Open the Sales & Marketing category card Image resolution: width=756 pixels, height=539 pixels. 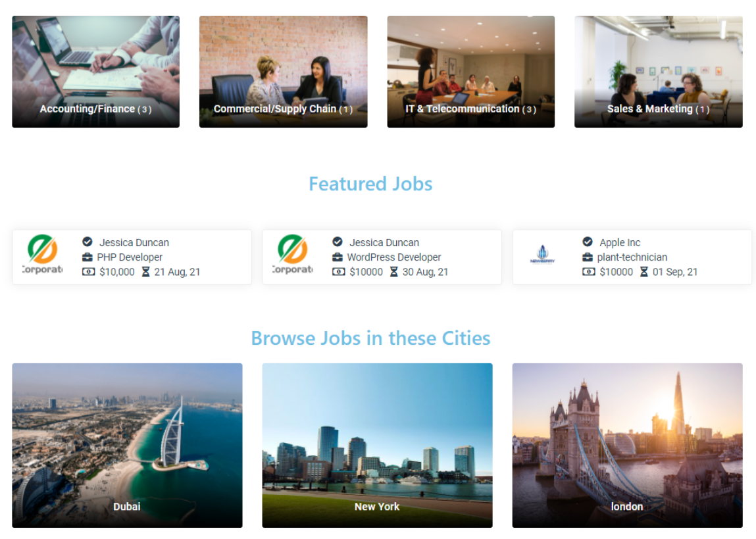[658, 71]
